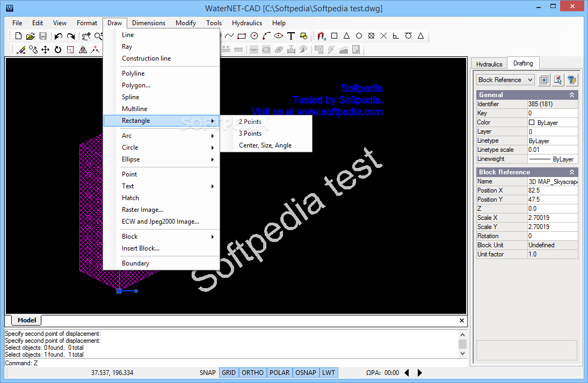Switch to the Hydraulics panel tab

tap(489, 64)
